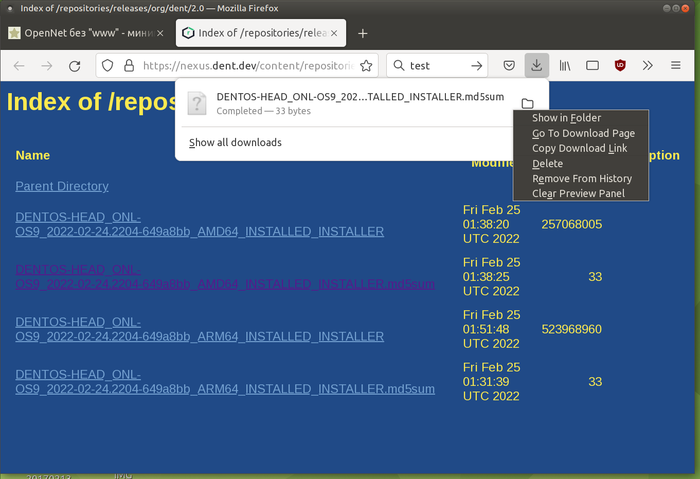
Task: Close the Index of /repositories tab
Action: [334, 33]
